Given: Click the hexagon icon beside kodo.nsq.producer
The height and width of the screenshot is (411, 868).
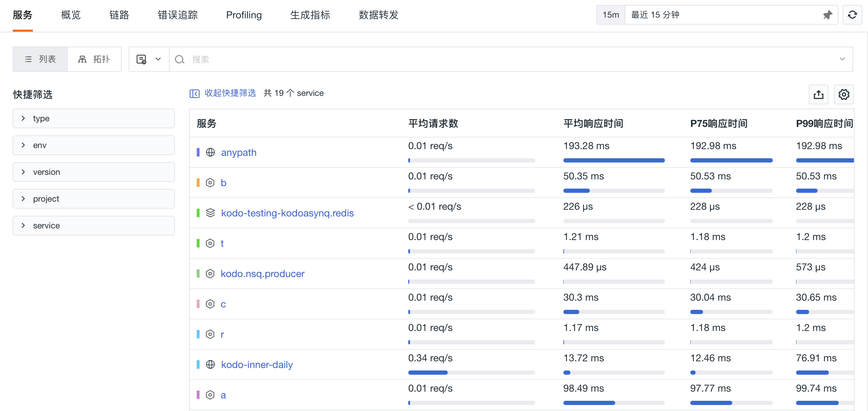Looking at the screenshot, I should pyautogui.click(x=210, y=274).
